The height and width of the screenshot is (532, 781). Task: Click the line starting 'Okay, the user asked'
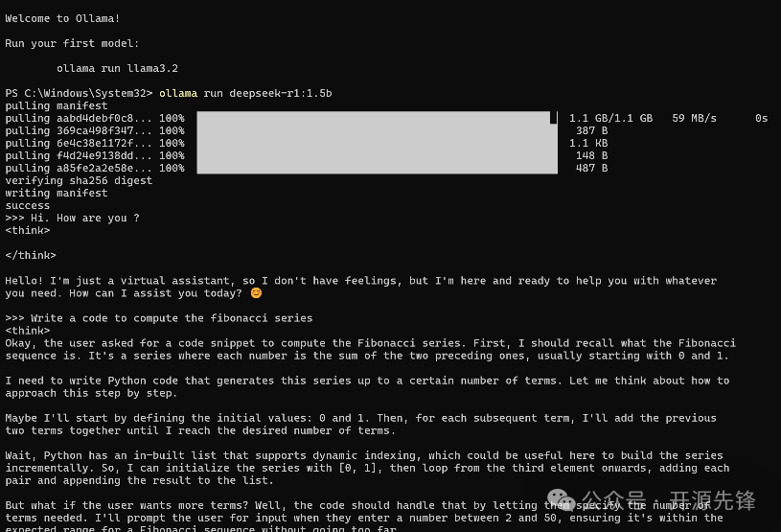(x=370, y=343)
